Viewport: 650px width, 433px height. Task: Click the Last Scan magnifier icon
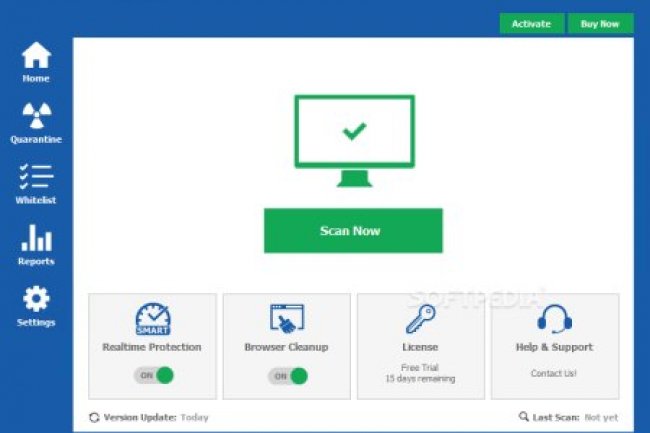(x=523, y=417)
